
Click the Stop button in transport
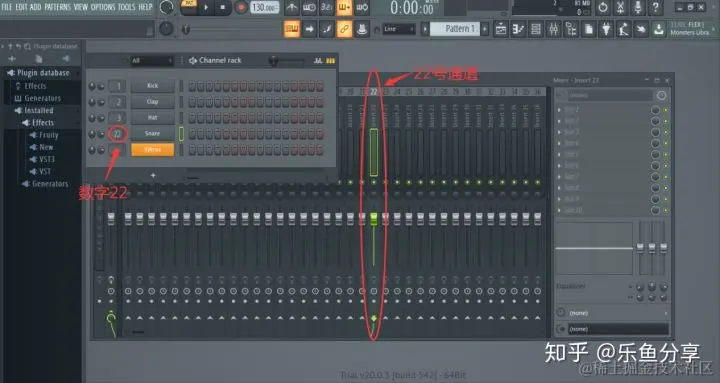pyautogui.click(x=223, y=7)
